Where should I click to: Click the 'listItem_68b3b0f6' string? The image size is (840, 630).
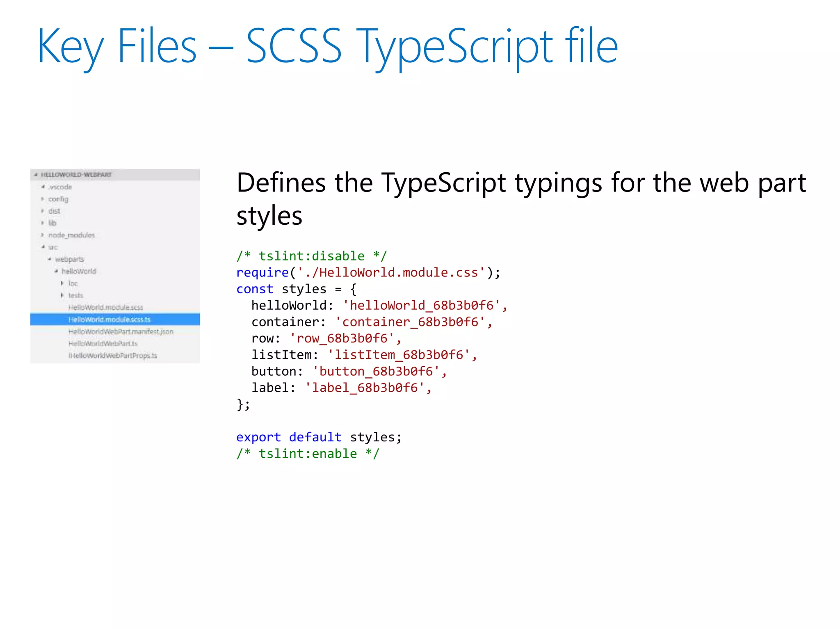click(399, 355)
